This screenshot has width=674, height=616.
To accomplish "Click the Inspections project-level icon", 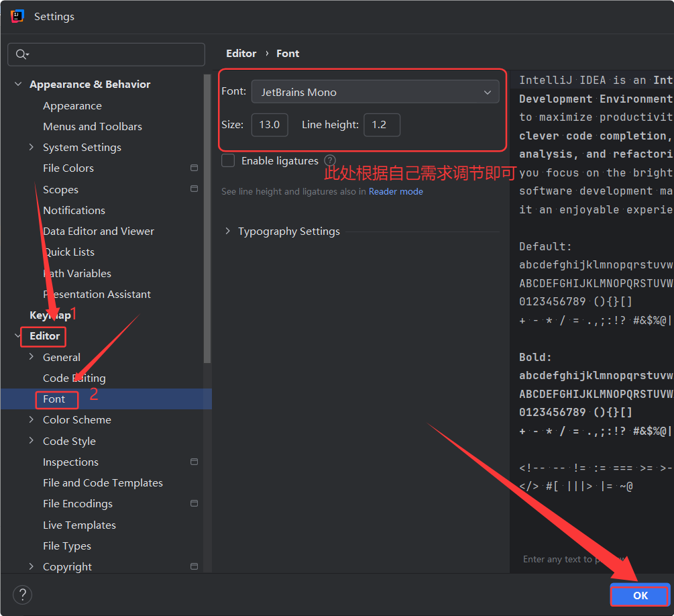I will (x=194, y=462).
